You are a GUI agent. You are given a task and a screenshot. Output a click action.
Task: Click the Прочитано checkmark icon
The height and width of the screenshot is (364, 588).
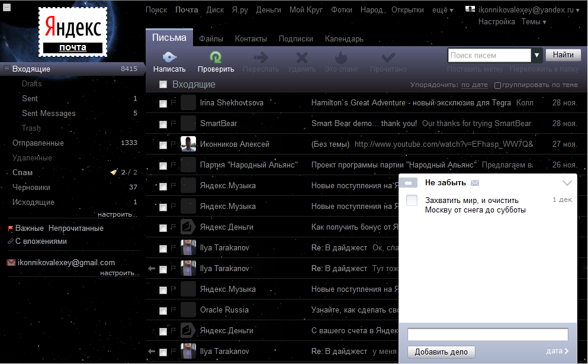(388, 57)
